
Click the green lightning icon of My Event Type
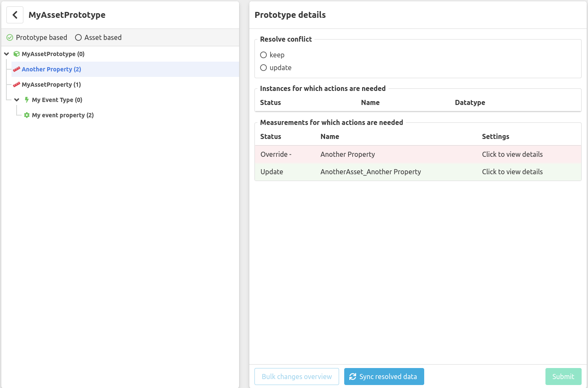(27, 100)
